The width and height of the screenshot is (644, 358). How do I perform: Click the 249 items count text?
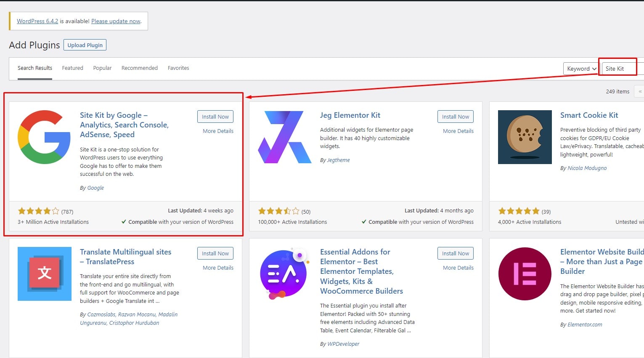click(617, 91)
